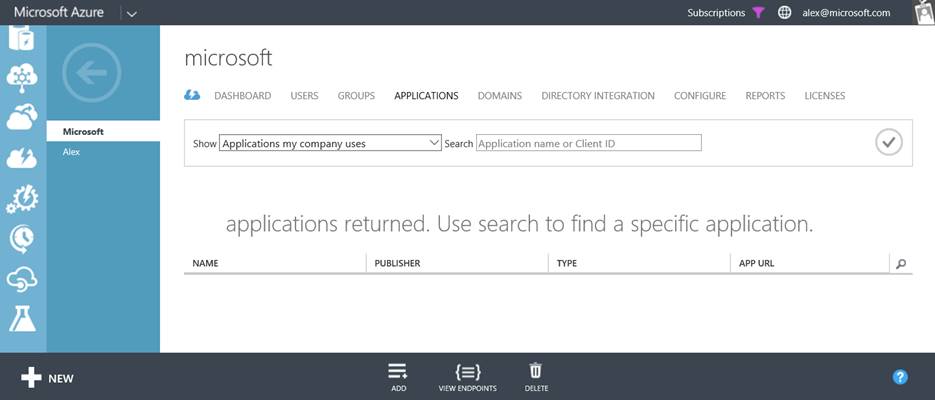935x400 pixels.
Task: Click the quick start cloud icon before Dashboard
Action: (x=192, y=95)
